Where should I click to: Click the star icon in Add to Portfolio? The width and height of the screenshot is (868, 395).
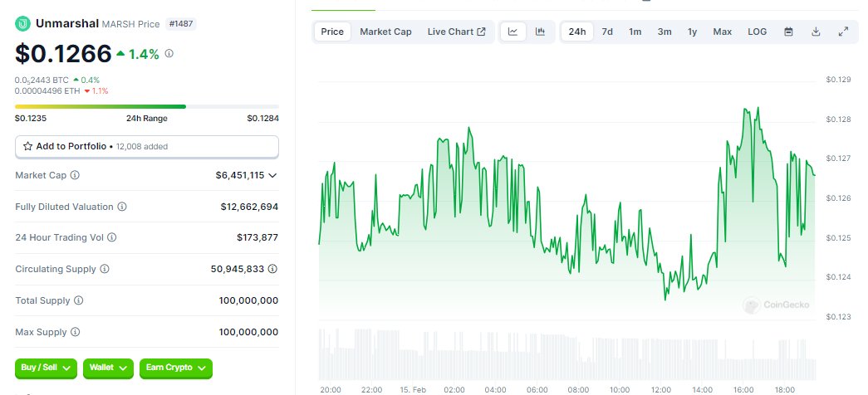tap(27, 147)
